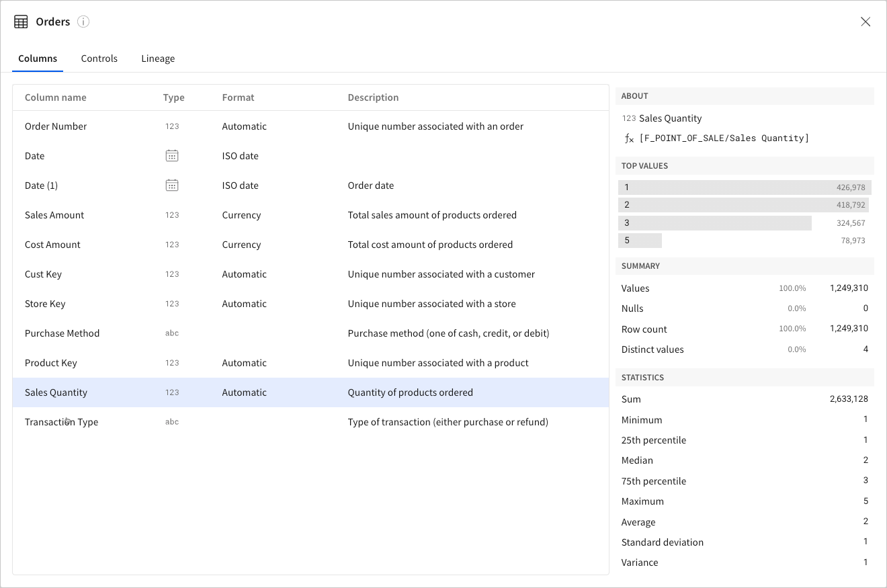Select the Cust Key column name

[43, 274]
